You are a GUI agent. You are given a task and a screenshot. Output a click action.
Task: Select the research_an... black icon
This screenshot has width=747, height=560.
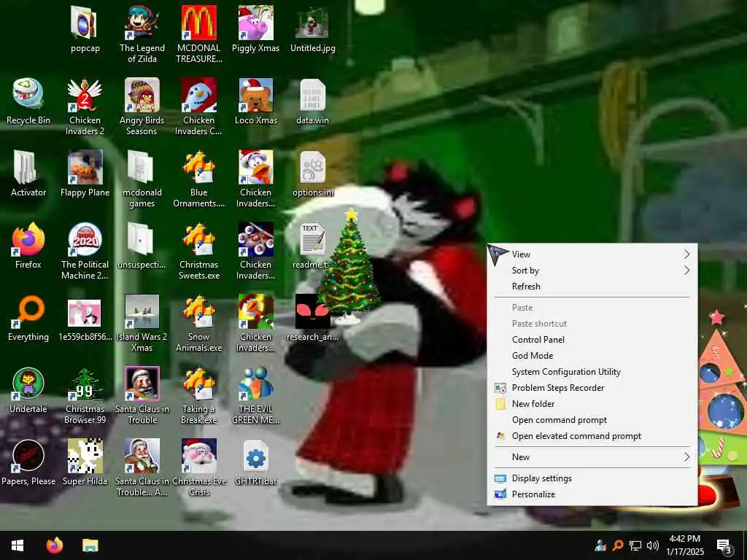tap(312, 311)
